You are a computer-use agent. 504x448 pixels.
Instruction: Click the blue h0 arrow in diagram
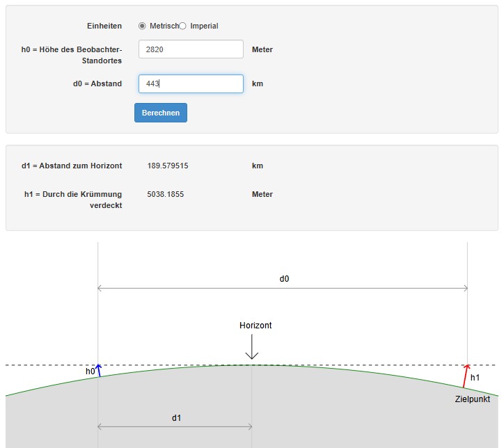pos(98,370)
